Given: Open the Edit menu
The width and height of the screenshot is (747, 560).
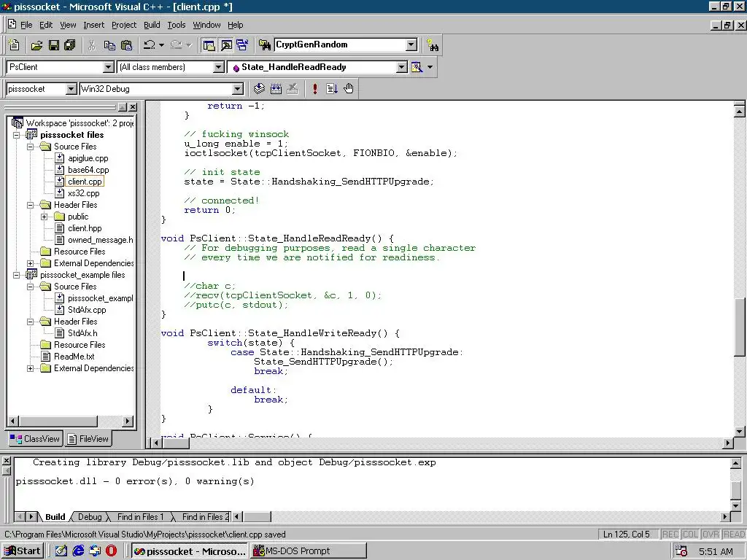Looking at the screenshot, I should click(x=46, y=25).
